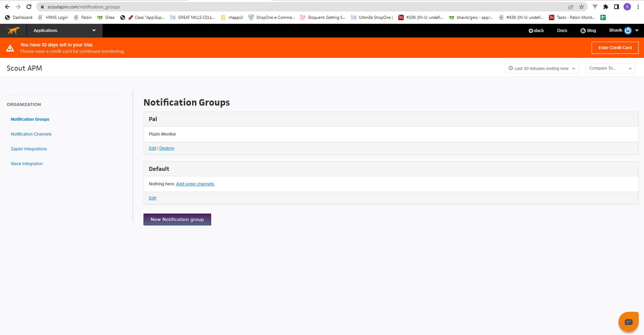Expand the Bhavik user menu arrow

637,31
